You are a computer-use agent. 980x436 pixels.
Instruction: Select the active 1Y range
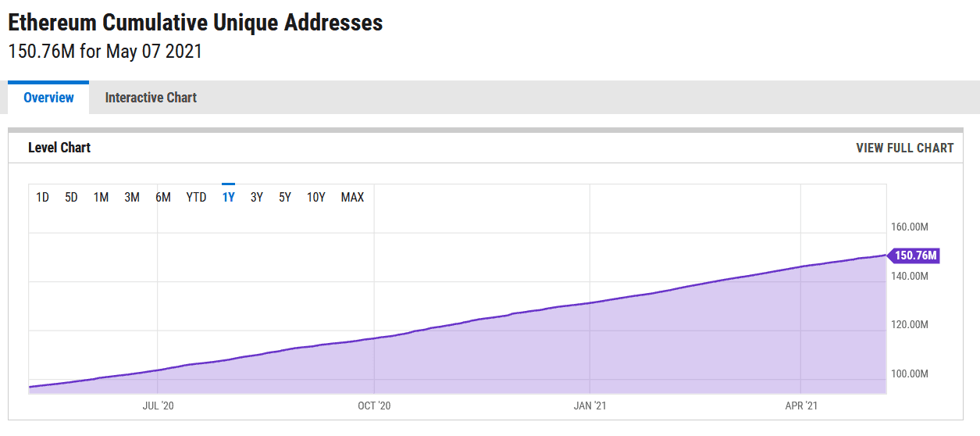click(228, 197)
